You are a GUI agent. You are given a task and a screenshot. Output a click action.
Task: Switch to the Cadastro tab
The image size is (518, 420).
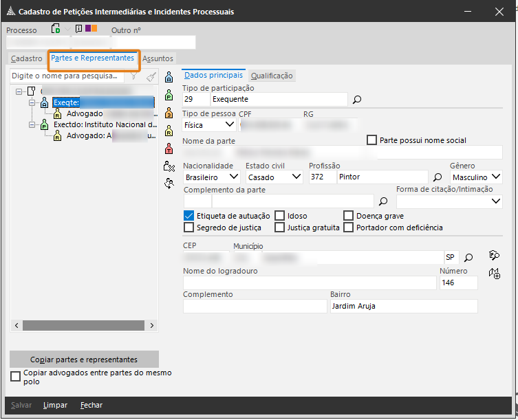tap(26, 58)
